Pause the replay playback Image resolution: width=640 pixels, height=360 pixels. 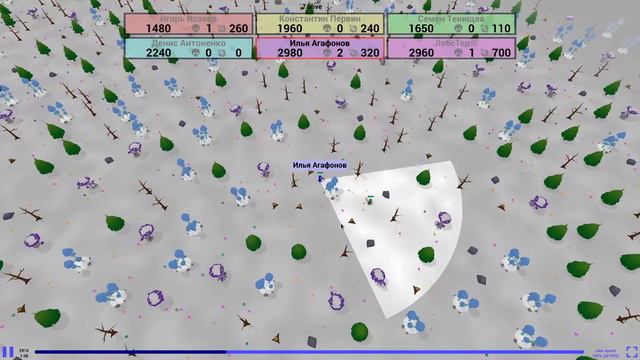tap(8, 352)
